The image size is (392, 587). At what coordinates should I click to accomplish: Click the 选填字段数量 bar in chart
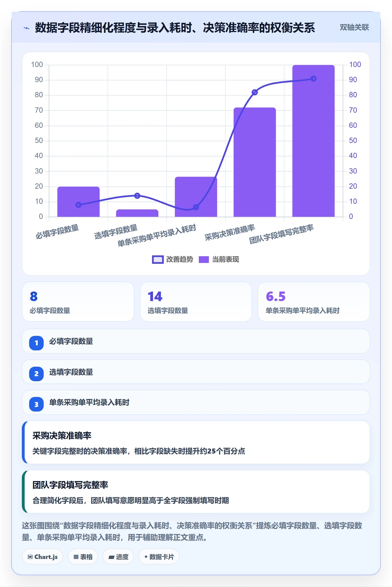(x=137, y=213)
